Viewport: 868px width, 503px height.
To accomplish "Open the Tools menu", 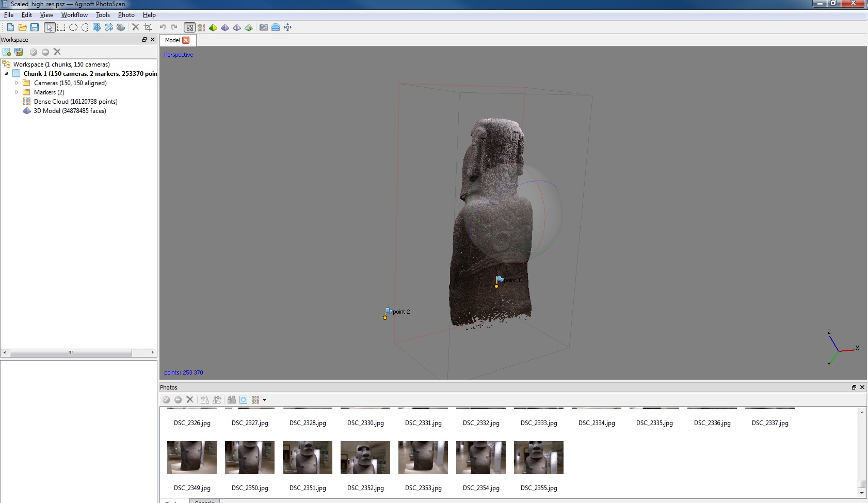I will coord(103,15).
